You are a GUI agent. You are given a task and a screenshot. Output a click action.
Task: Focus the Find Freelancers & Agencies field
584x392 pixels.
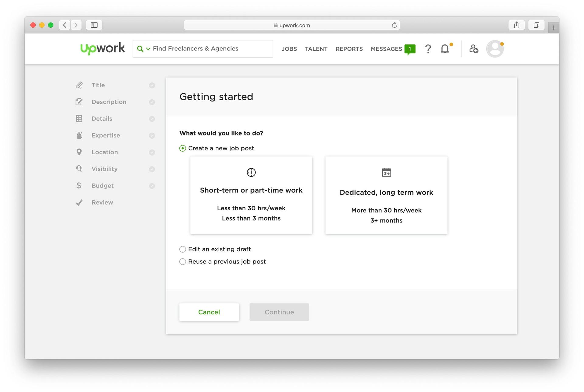point(203,49)
